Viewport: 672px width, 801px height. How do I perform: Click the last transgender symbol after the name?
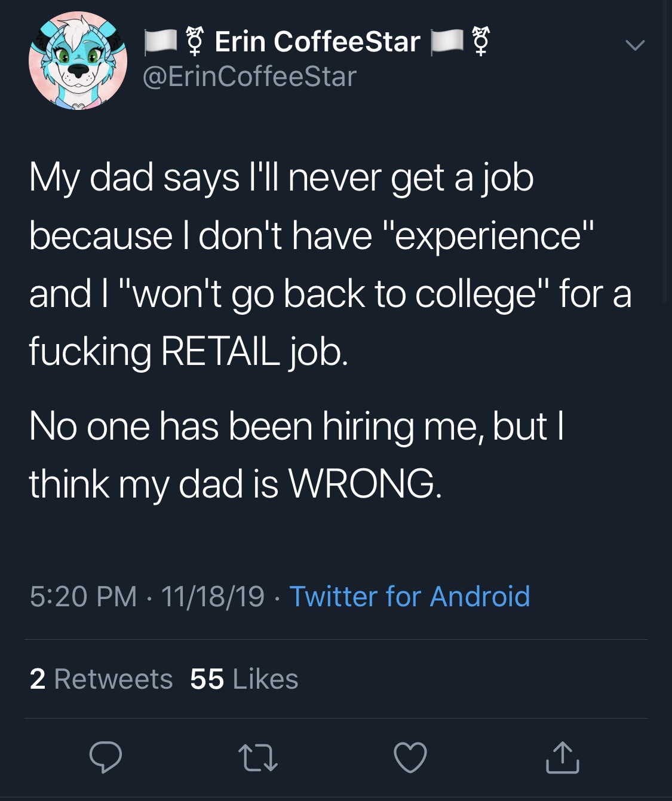tap(480, 41)
